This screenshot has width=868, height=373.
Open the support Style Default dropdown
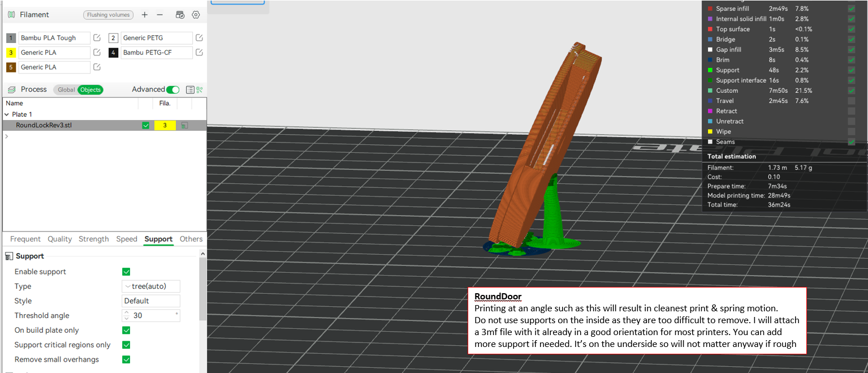coord(151,301)
